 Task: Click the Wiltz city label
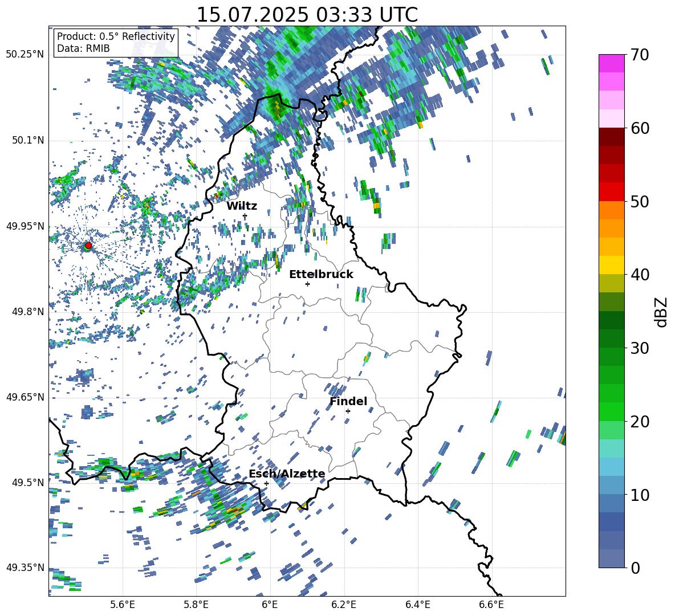coord(242,206)
